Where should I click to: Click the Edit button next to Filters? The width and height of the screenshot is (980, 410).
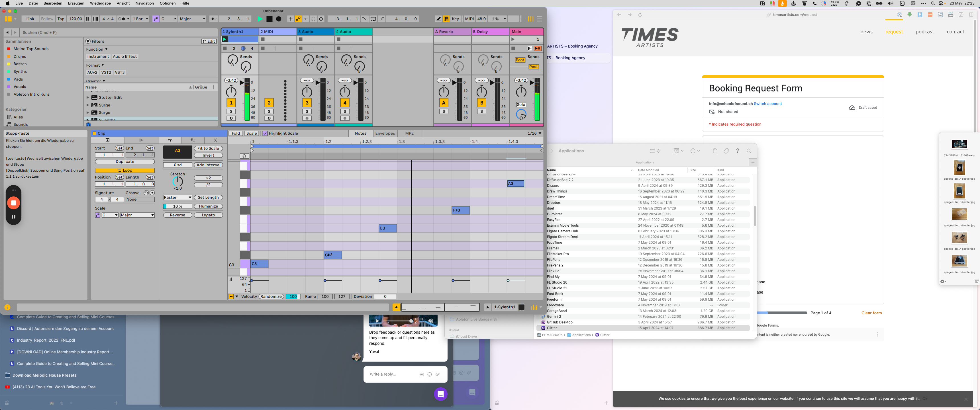209,41
